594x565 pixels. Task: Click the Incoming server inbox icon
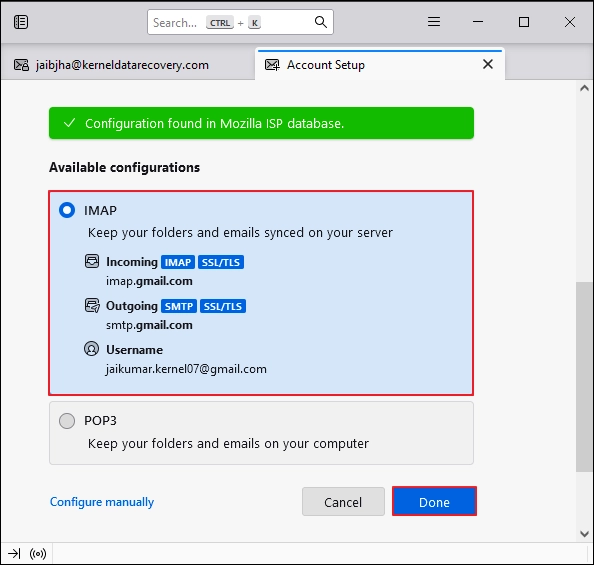(x=92, y=261)
